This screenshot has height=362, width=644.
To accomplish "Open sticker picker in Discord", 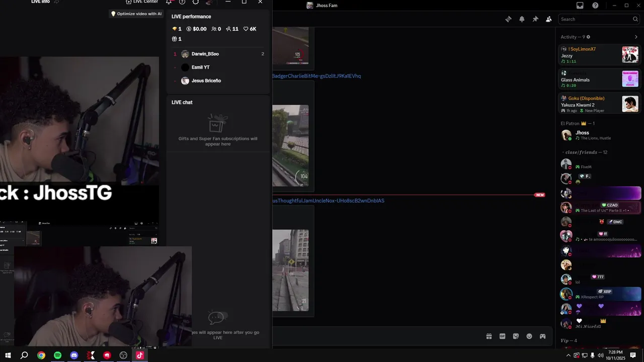I will tap(516, 336).
